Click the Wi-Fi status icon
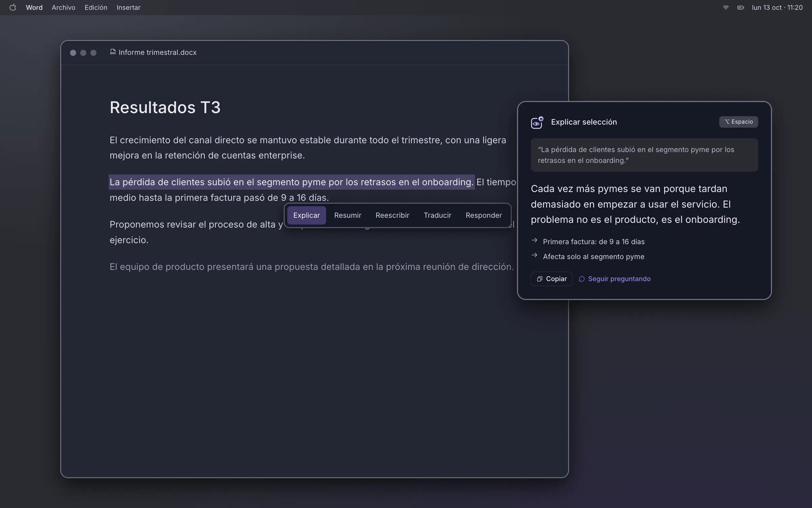Viewport: 812px width, 508px height. [x=725, y=7]
